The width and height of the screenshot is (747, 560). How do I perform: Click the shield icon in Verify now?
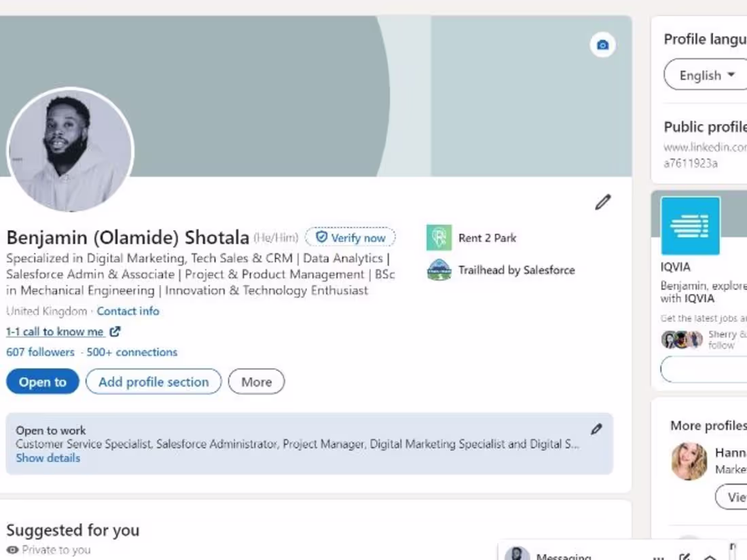pyautogui.click(x=322, y=238)
